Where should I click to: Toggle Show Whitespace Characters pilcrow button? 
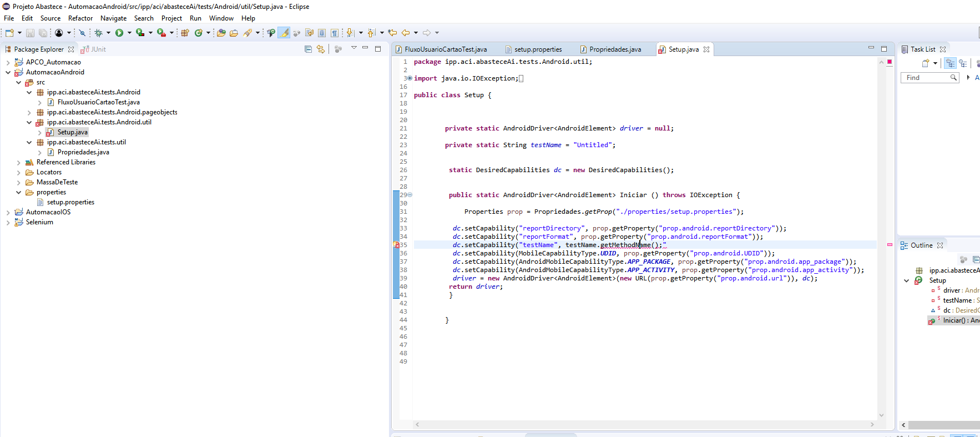pos(335,33)
